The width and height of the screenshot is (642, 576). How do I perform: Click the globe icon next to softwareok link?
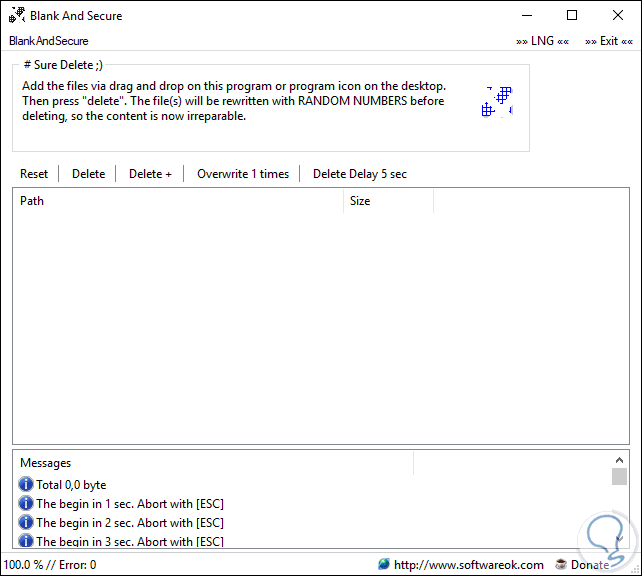(384, 565)
